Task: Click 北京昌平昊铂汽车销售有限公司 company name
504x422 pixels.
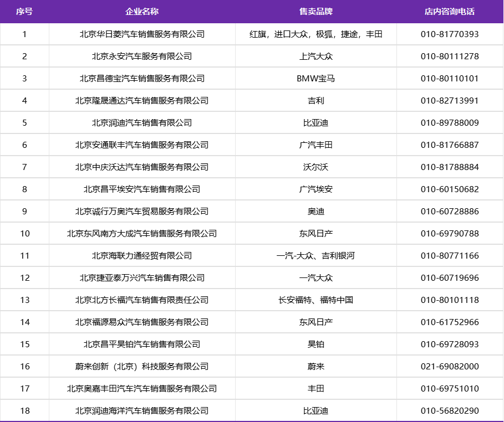Action: (142, 344)
